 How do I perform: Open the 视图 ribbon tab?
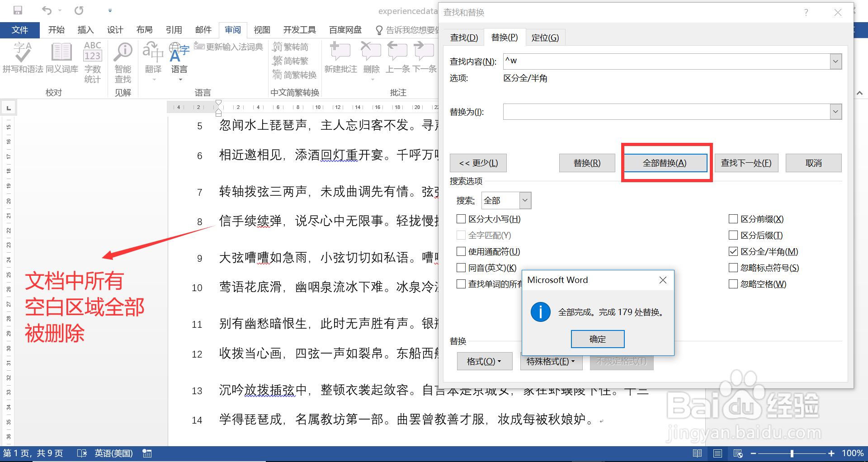click(x=262, y=30)
